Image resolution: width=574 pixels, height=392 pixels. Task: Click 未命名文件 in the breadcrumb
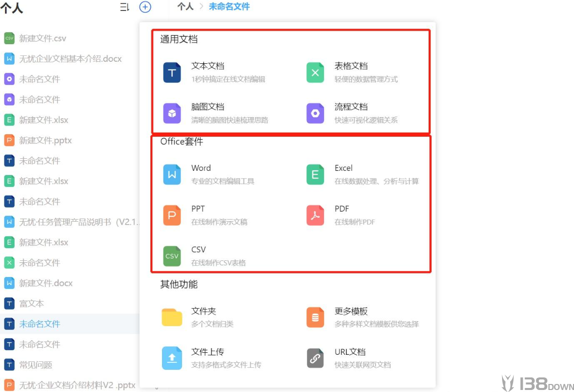coord(229,7)
